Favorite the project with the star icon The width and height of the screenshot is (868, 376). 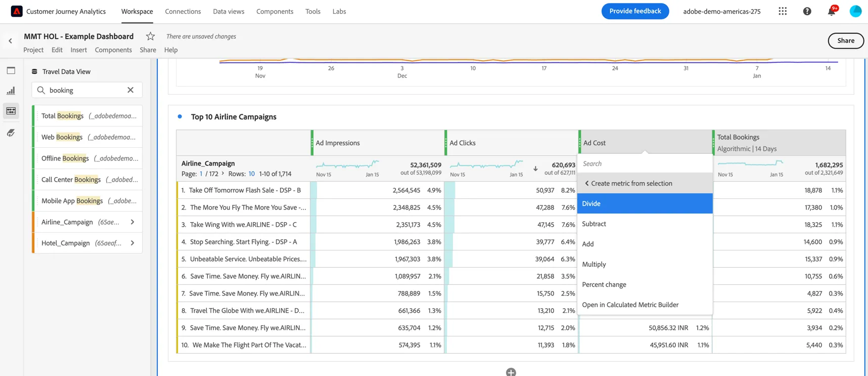click(x=150, y=36)
